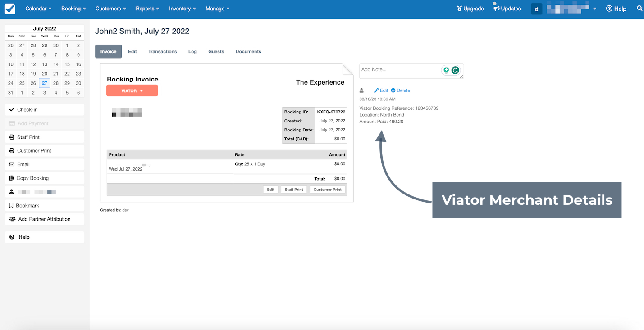The width and height of the screenshot is (644, 330).
Task: Click Copy Booking button
Action: click(x=45, y=178)
